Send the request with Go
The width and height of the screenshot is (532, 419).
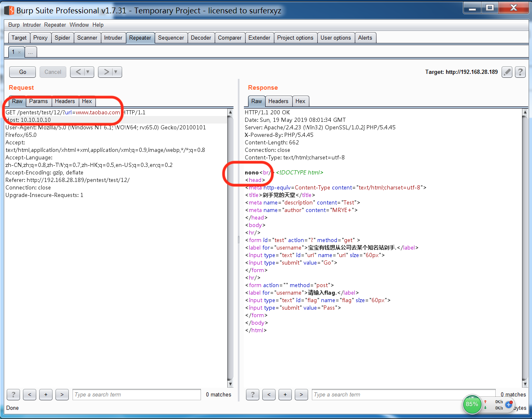[x=23, y=72]
